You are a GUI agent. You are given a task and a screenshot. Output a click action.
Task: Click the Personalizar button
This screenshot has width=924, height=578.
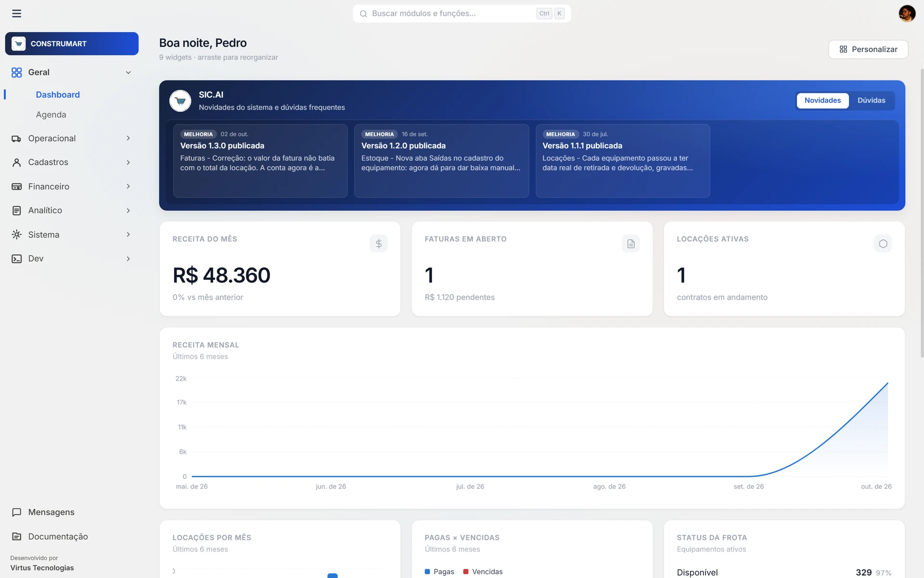click(868, 49)
